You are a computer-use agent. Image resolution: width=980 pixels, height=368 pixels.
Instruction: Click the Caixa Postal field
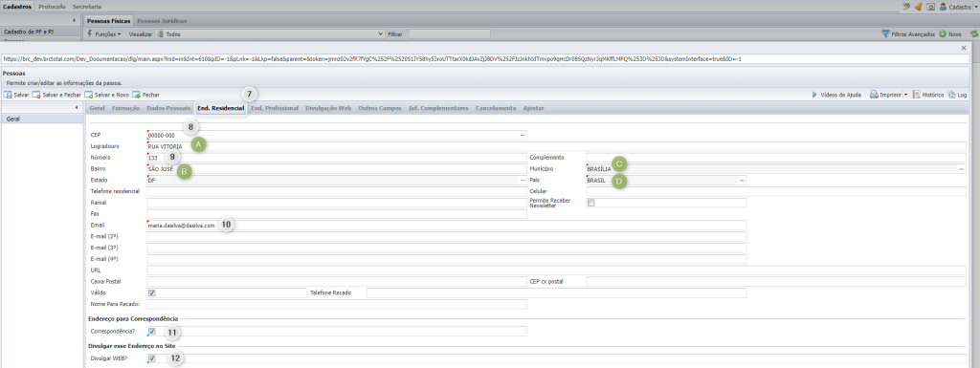pyautogui.click(x=337, y=281)
